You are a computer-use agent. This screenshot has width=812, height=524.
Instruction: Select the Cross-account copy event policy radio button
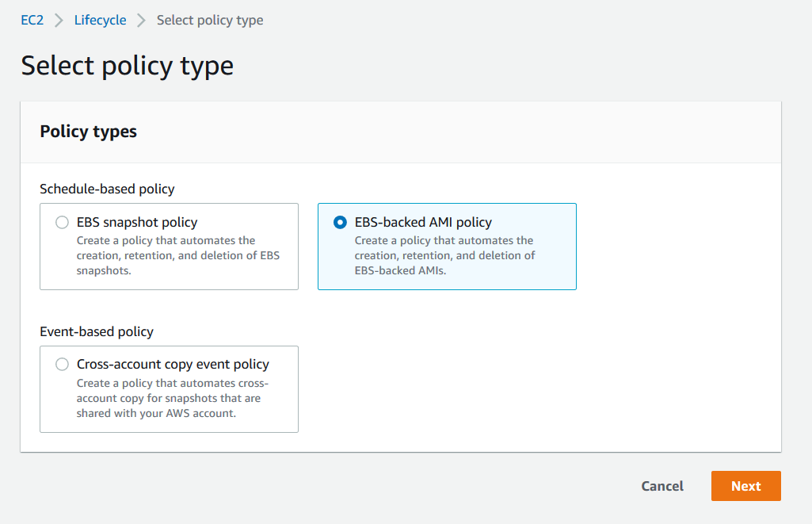62,364
